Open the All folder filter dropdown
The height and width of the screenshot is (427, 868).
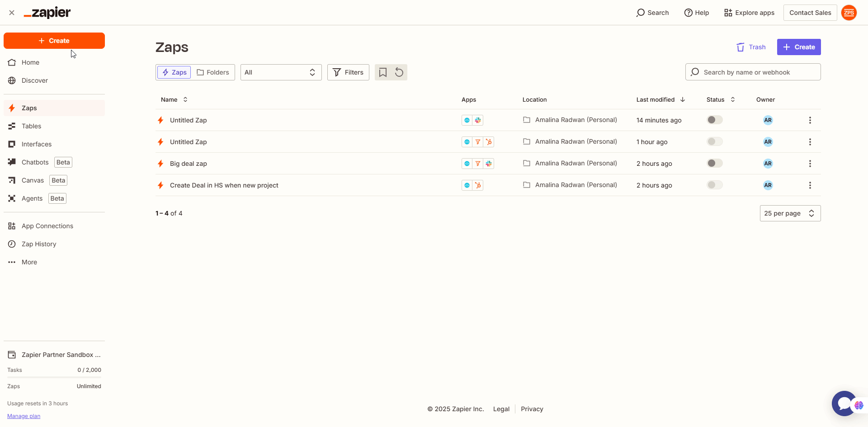point(280,72)
